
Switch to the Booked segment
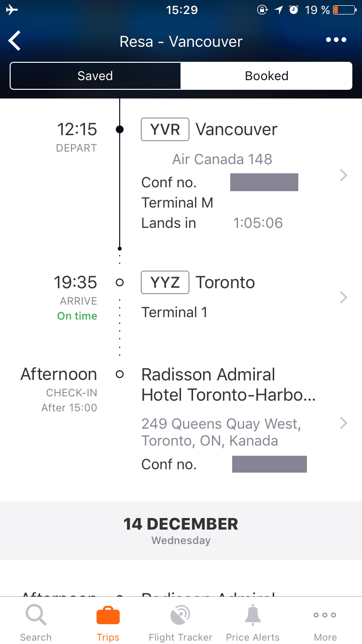click(x=266, y=76)
